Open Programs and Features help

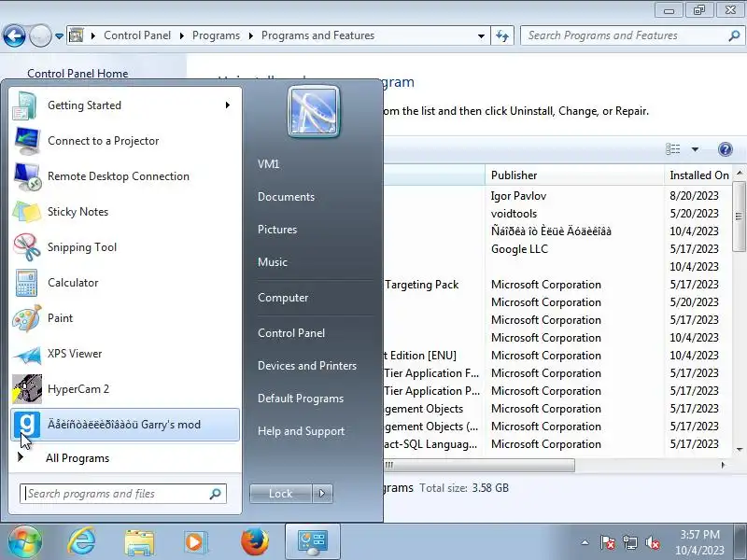pyautogui.click(x=726, y=149)
